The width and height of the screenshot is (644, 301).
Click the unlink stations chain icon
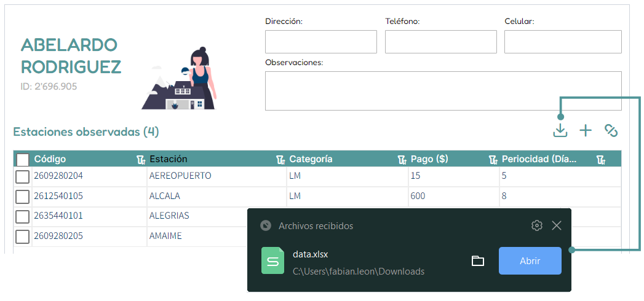click(x=611, y=131)
